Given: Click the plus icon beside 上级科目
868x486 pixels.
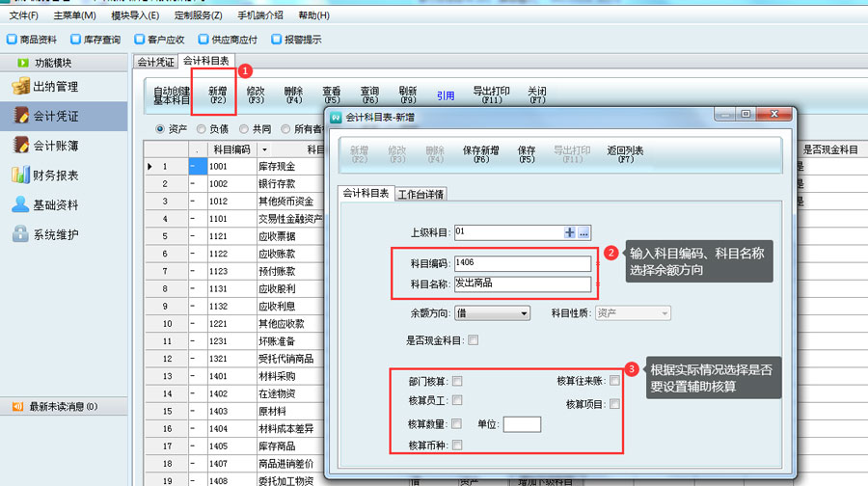Looking at the screenshot, I should pos(569,232).
